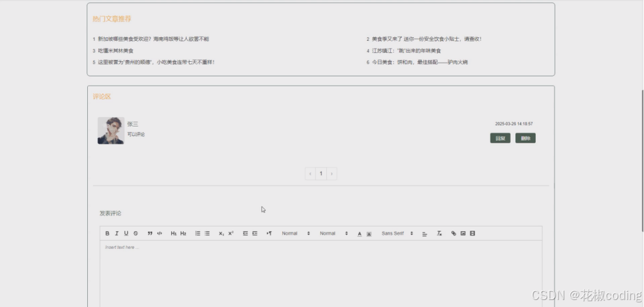Click the 回复 reply button
644x307 pixels.
[x=500, y=138]
